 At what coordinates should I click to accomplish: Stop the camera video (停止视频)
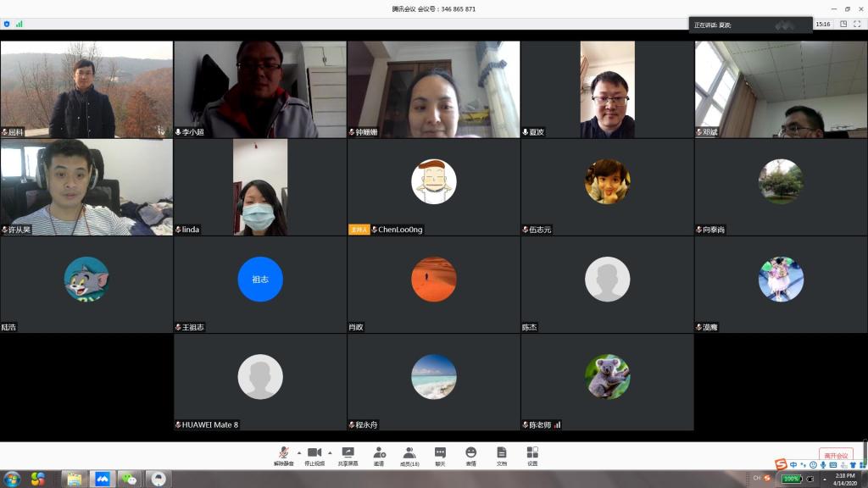click(314, 455)
